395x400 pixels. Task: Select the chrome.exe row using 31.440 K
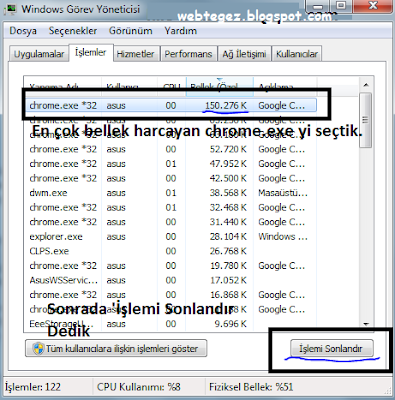(x=171, y=222)
